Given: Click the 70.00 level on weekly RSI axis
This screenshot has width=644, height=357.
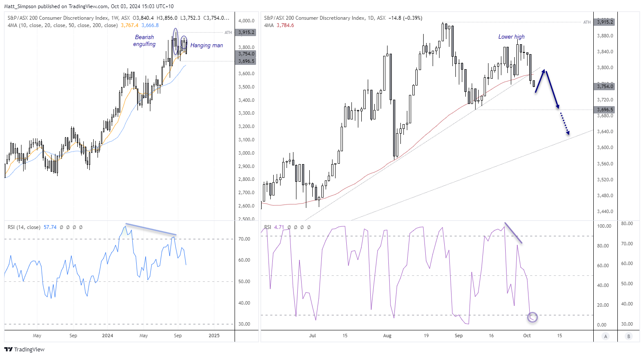Looking at the screenshot, I should pyautogui.click(x=244, y=239).
